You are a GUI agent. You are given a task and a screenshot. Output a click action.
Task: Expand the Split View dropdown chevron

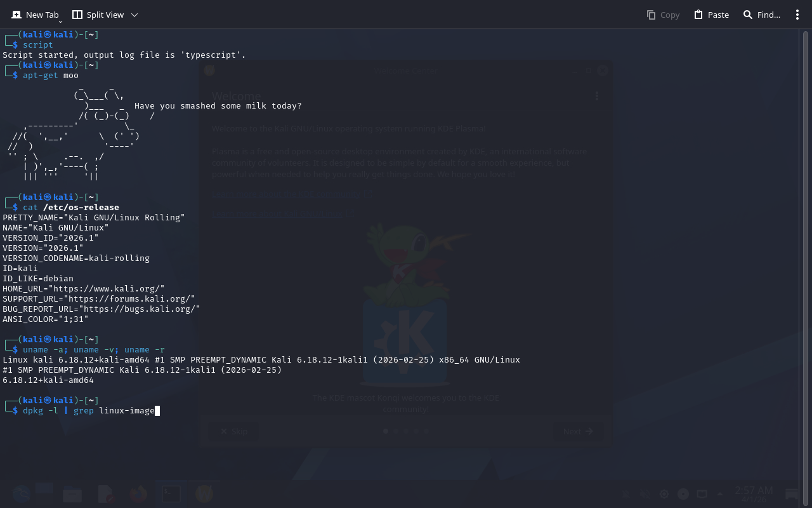coord(134,15)
